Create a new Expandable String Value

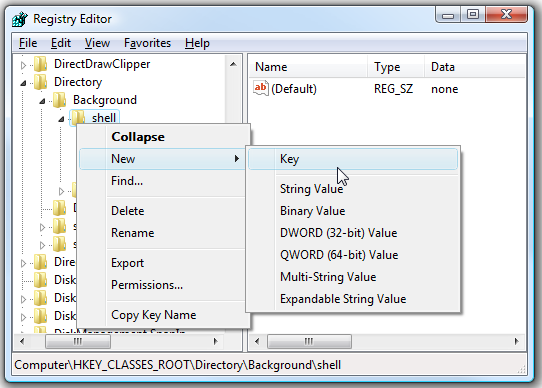coord(353,299)
